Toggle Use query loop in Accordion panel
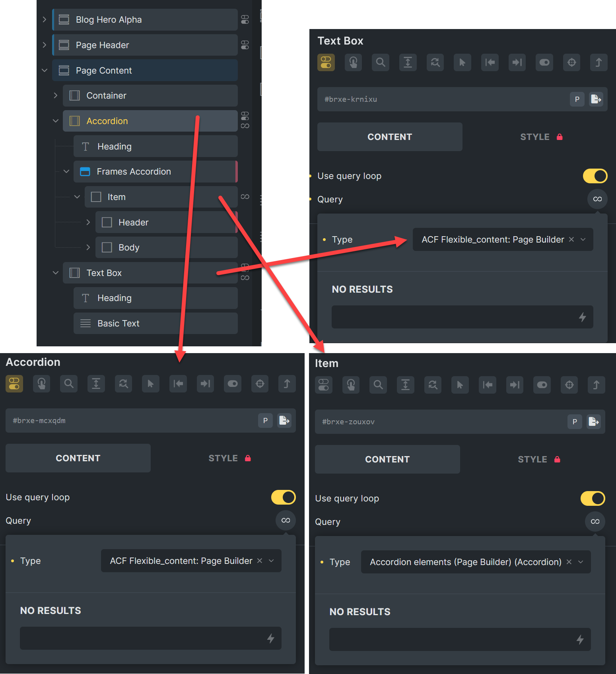 coord(283,497)
